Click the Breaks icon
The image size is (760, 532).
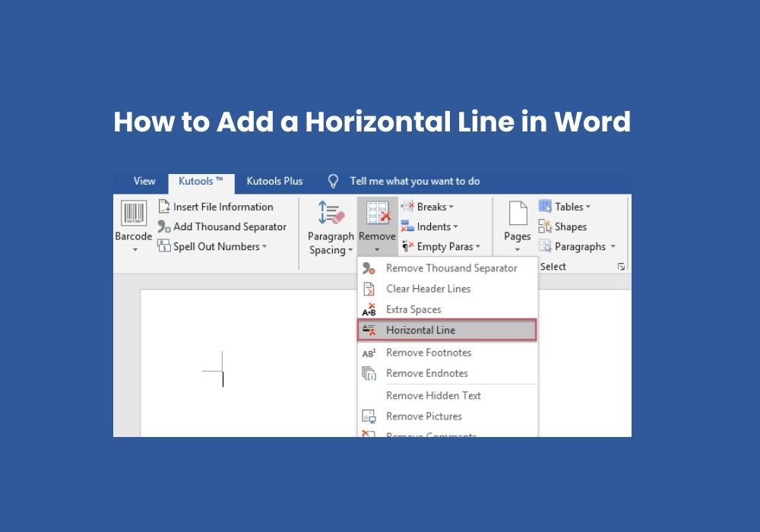click(x=407, y=207)
